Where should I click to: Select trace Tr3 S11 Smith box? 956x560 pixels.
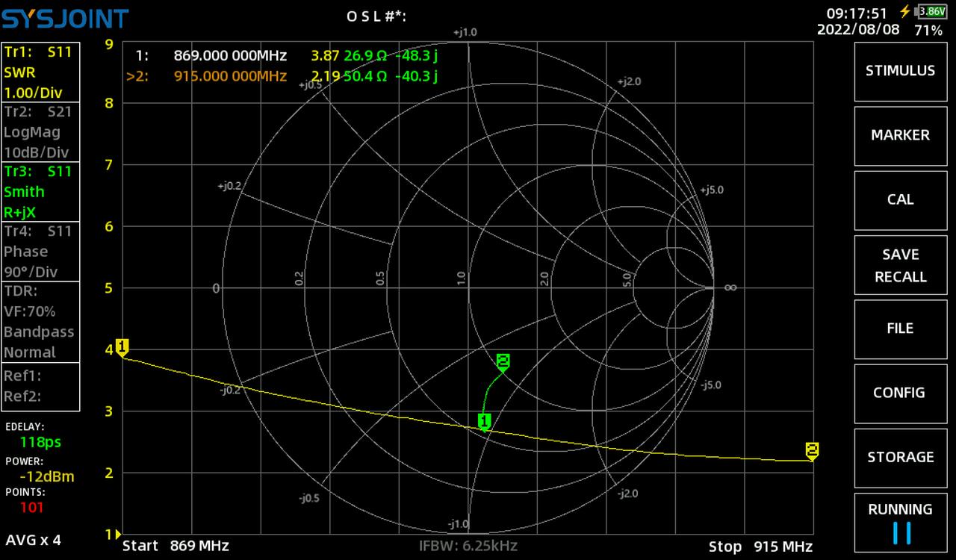point(40,192)
